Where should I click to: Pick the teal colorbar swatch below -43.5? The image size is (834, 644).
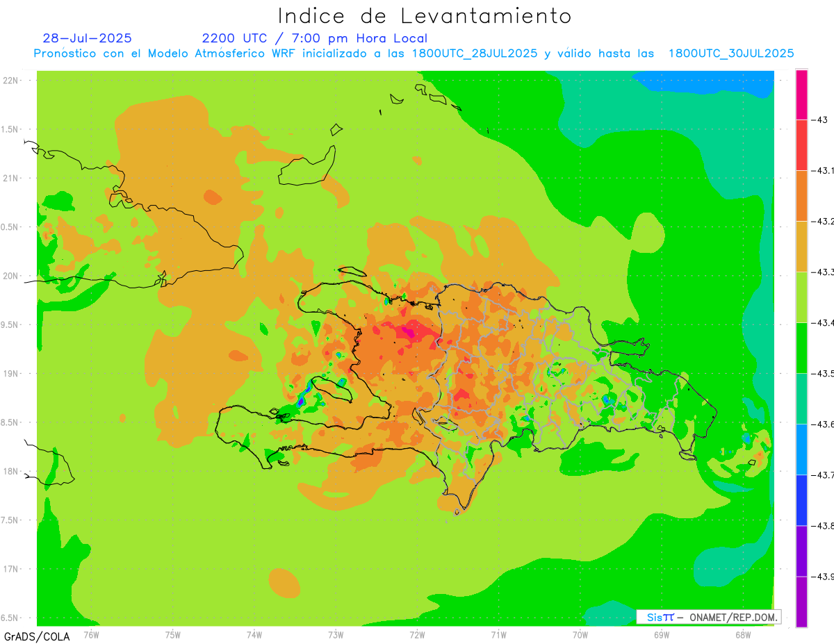click(801, 398)
